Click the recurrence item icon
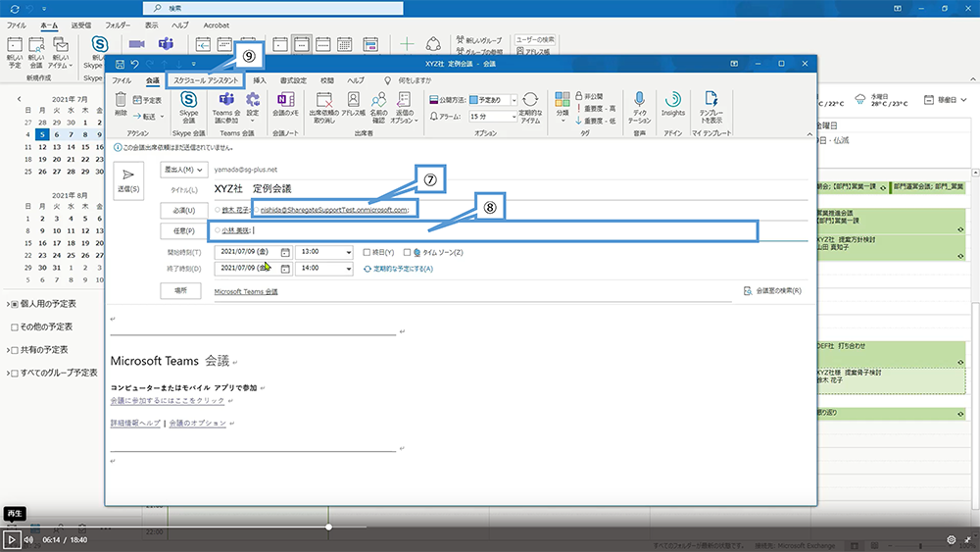Screen dimensions: 980x552 (x=530, y=99)
